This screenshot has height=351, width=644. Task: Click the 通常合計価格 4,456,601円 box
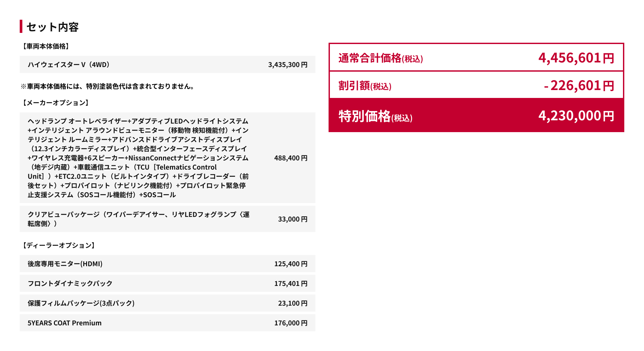(476, 58)
